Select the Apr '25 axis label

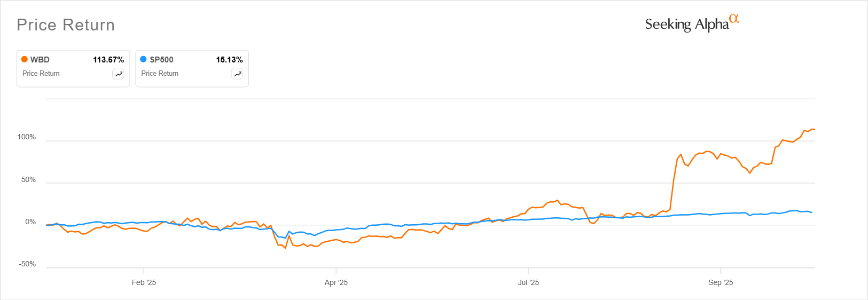[x=336, y=282]
